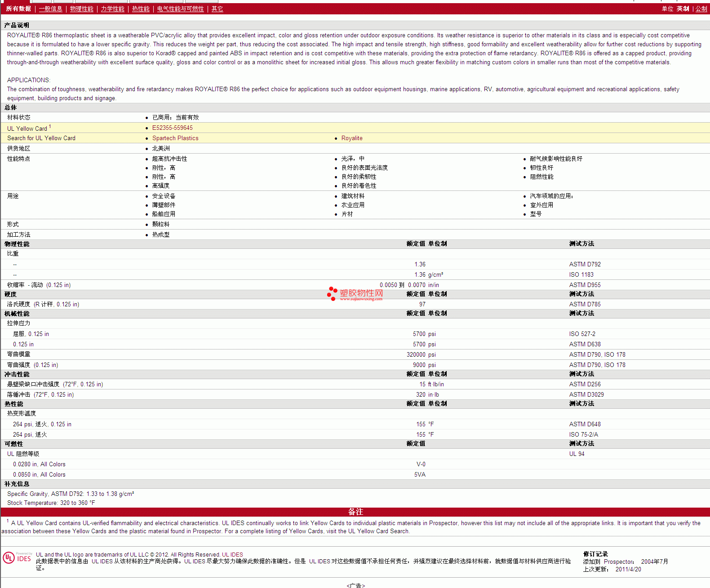This screenshot has width=710, height=588.
Task: Select the 5VA flame rating value
Action: [x=420, y=475]
